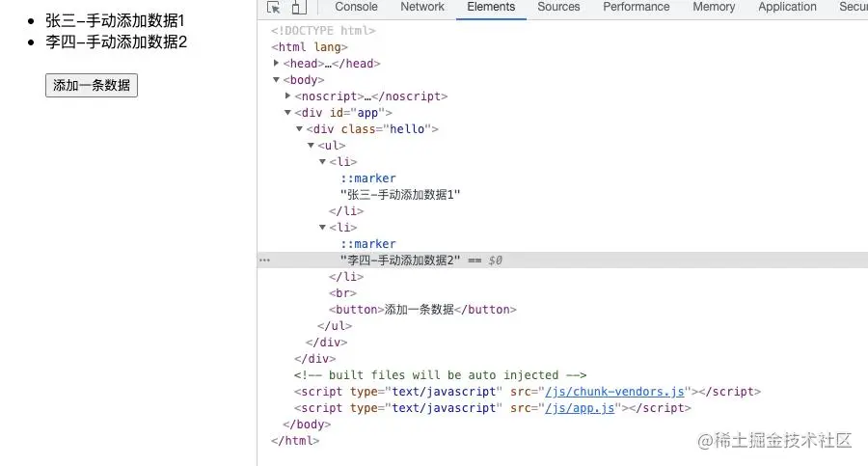Viewport: 868px width, 466px height.
Task: Collapse the ul element node
Action: (312, 145)
